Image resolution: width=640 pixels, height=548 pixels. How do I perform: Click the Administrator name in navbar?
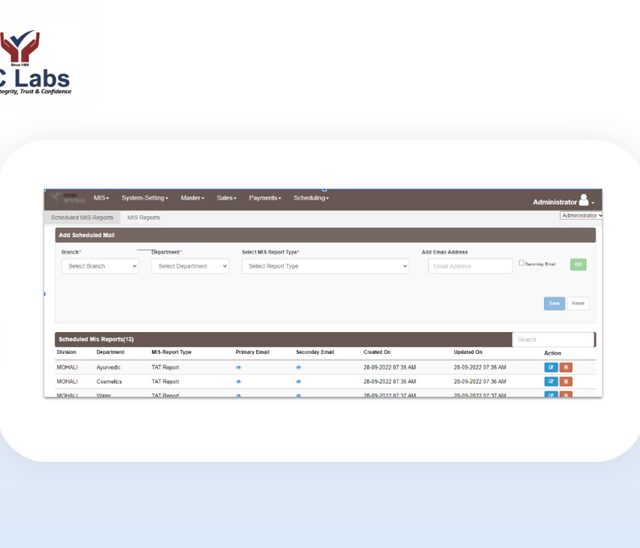click(555, 202)
